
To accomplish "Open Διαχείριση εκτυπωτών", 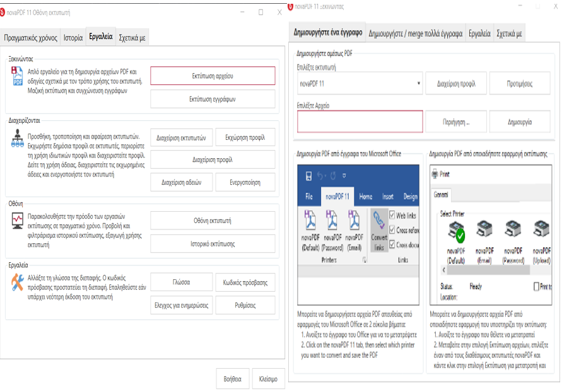I will tap(181, 138).
